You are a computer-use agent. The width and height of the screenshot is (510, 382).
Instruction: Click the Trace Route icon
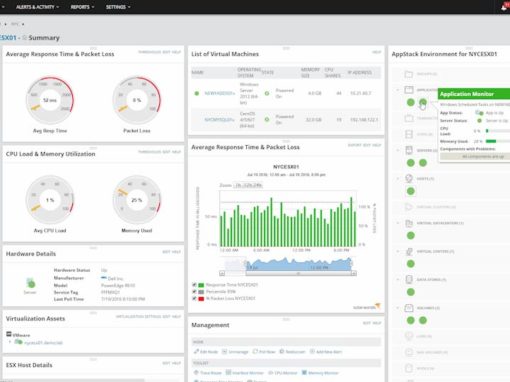[196, 372]
